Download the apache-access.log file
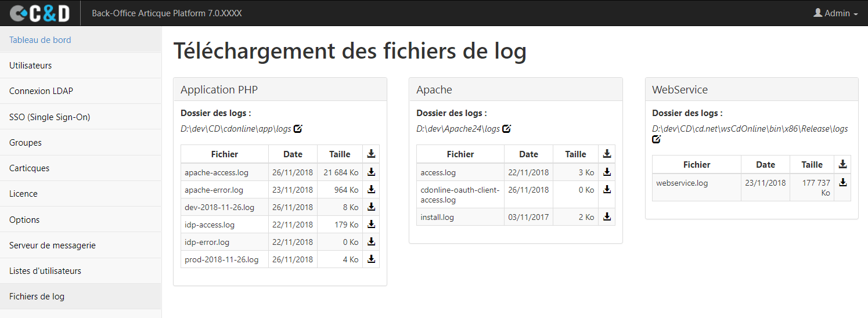Image resolution: width=868 pixels, height=318 pixels. click(x=371, y=172)
